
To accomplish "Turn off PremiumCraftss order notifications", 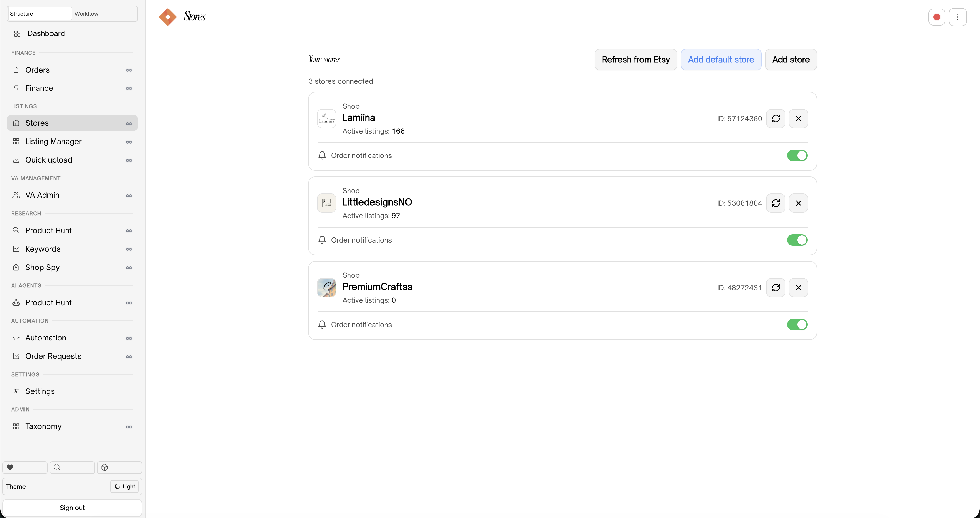I will 797,324.
